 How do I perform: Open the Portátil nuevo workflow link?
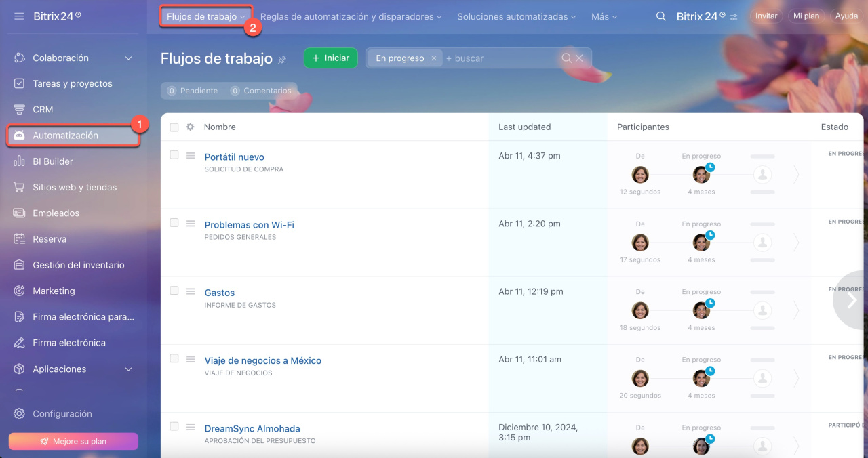tap(235, 157)
